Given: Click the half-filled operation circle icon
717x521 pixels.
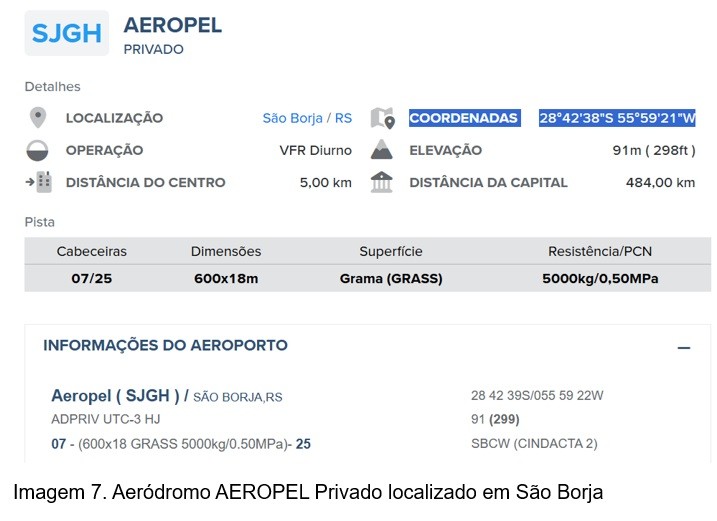Looking at the screenshot, I should pos(38,150).
